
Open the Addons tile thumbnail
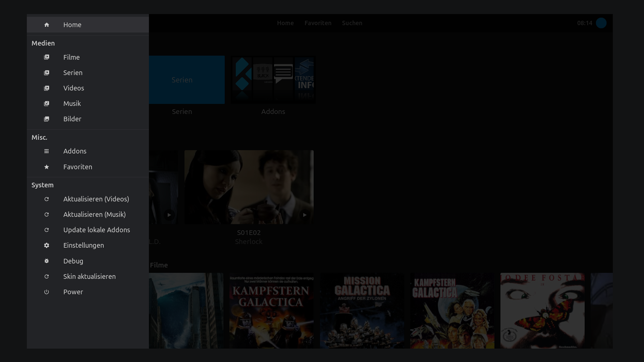point(273,80)
